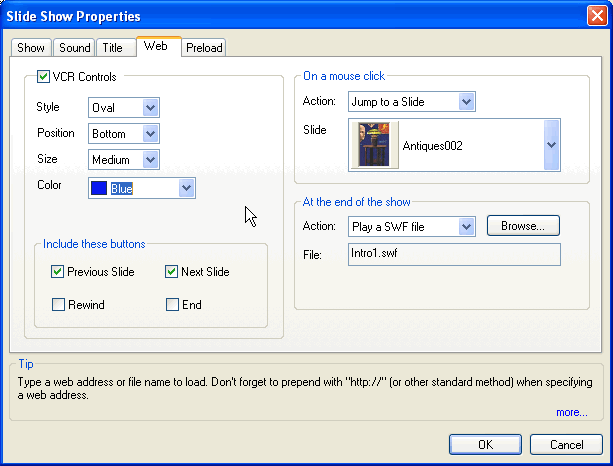Open the Position dropdown showing Bottom
613x466 pixels.
coord(124,134)
